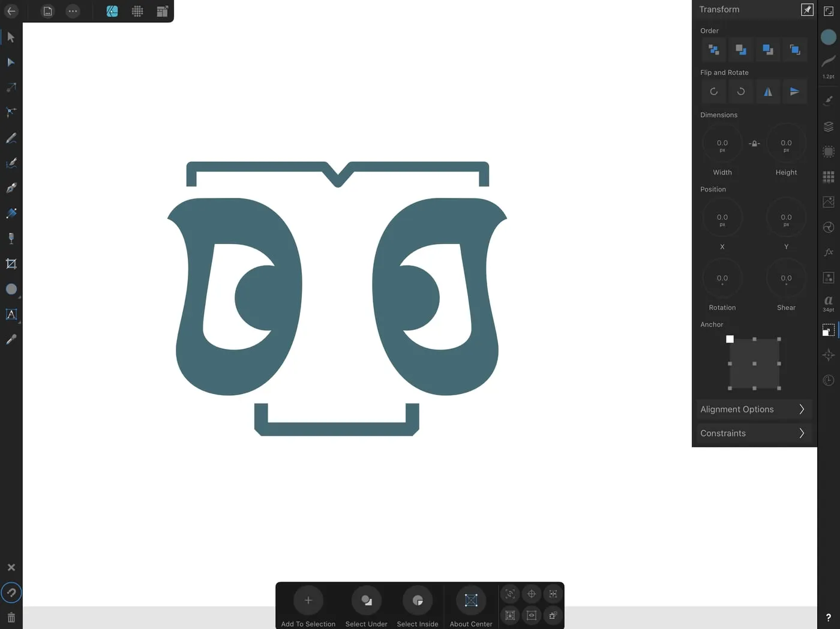Activate the Vector Crop tool

click(x=11, y=264)
